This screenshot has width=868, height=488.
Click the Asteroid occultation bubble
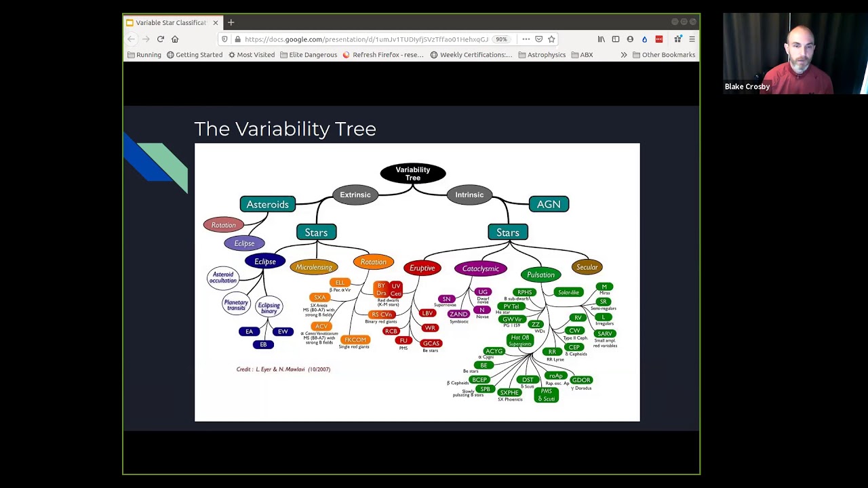pos(223,278)
